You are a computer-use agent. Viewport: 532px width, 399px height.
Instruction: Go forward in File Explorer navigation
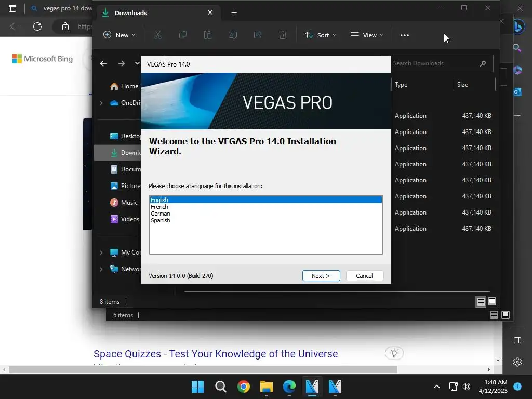point(122,63)
